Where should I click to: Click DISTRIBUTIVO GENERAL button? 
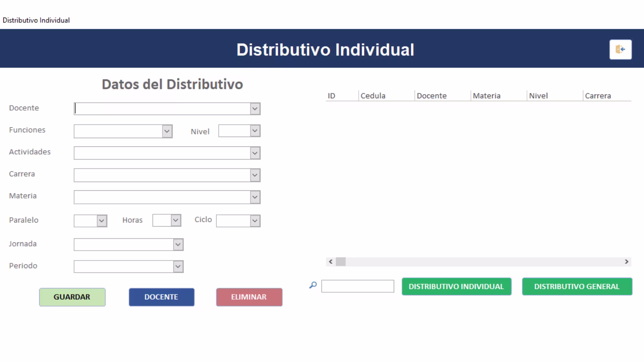click(577, 287)
